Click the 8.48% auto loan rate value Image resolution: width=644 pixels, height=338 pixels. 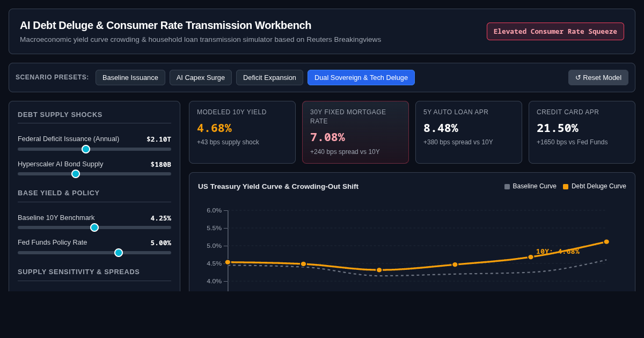441,128
